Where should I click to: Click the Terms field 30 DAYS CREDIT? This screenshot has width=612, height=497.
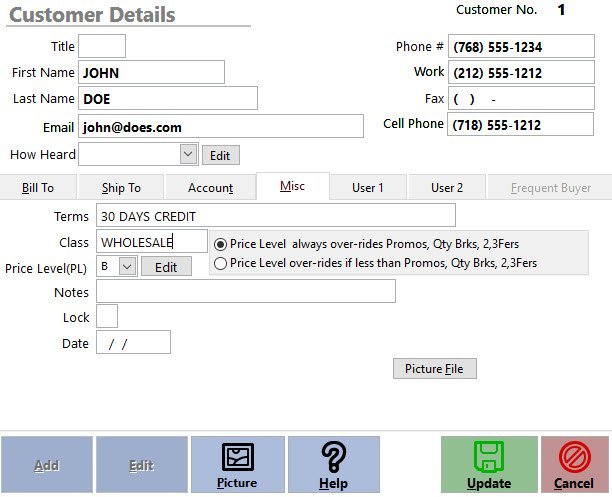tap(276, 215)
